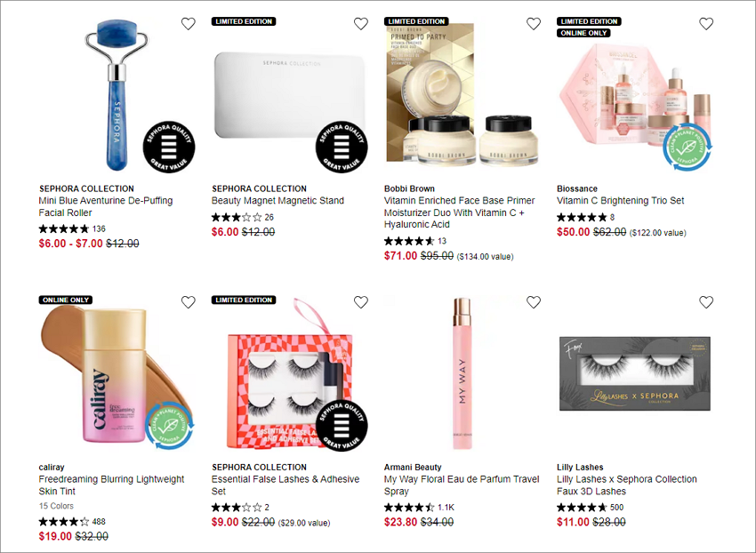Add Bobbi Brown primer duo to Loves
756x553 pixels.
pos(534,24)
